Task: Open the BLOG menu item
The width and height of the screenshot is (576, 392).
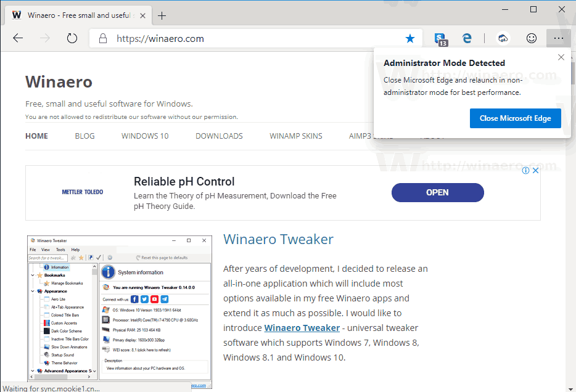Action: point(85,136)
